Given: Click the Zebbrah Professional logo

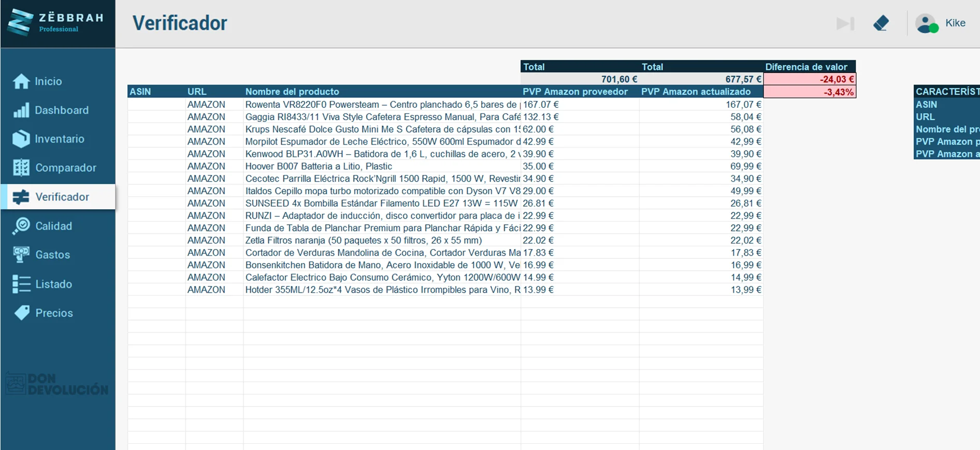Looking at the screenshot, I should click(56, 23).
